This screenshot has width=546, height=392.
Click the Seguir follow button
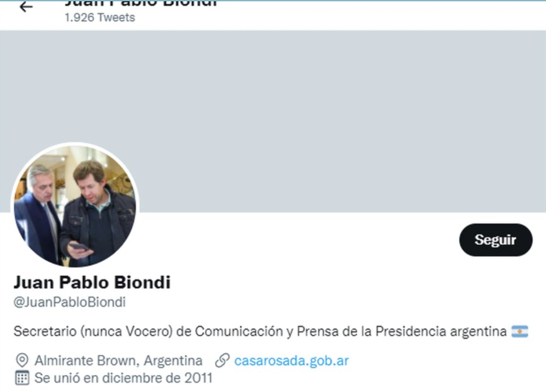(496, 240)
